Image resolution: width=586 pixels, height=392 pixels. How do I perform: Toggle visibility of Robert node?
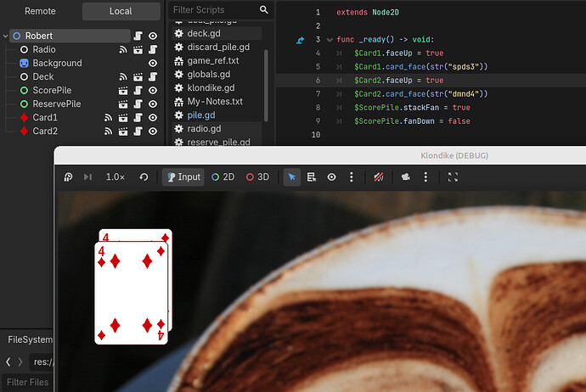(x=153, y=36)
